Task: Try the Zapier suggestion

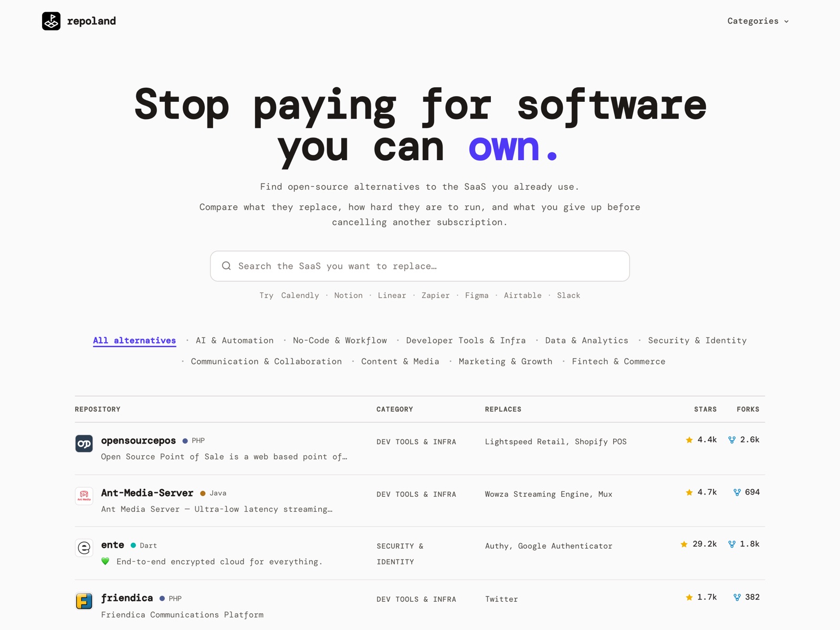Action: click(x=435, y=296)
